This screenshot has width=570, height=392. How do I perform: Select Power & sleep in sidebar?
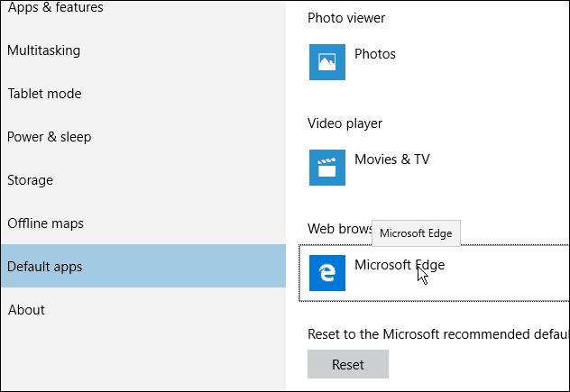coord(49,137)
